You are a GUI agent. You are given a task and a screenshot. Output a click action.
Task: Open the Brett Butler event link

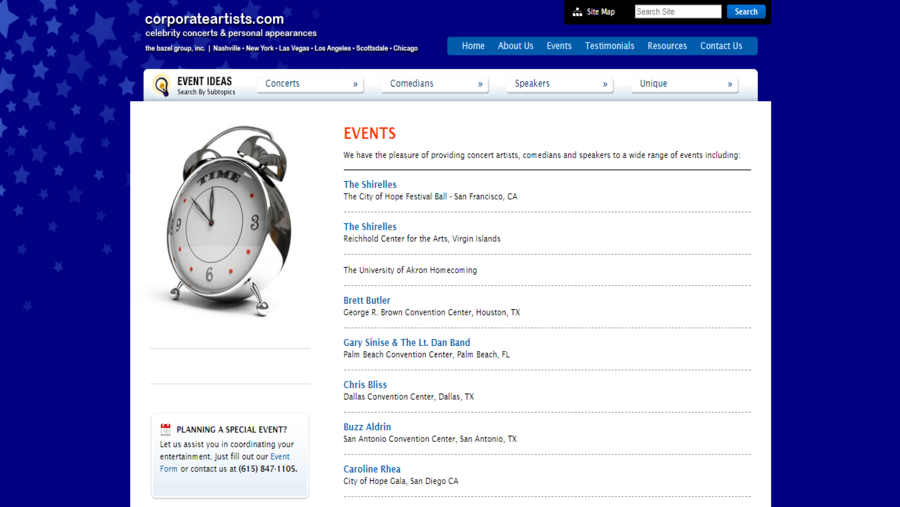pos(367,300)
